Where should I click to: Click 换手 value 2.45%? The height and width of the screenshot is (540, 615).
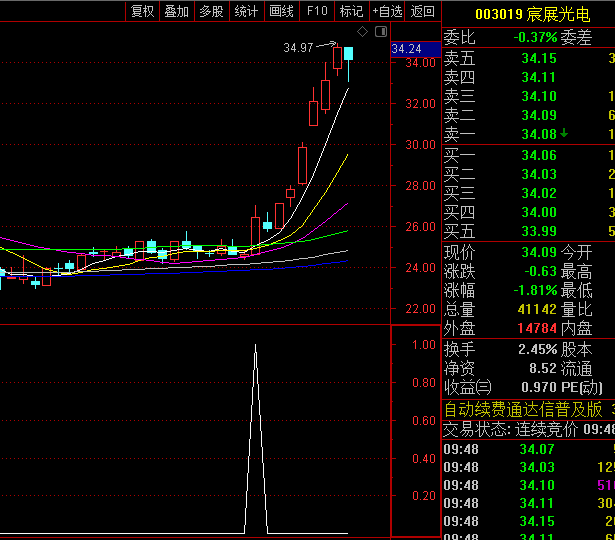click(x=538, y=349)
